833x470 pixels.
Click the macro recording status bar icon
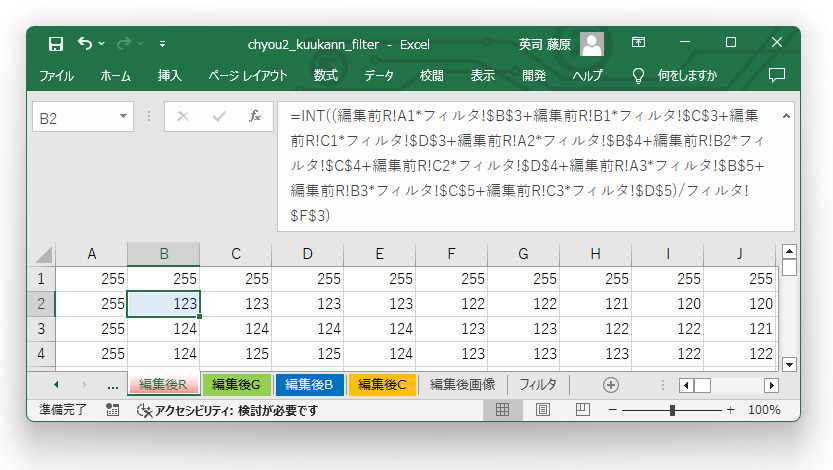(x=112, y=410)
